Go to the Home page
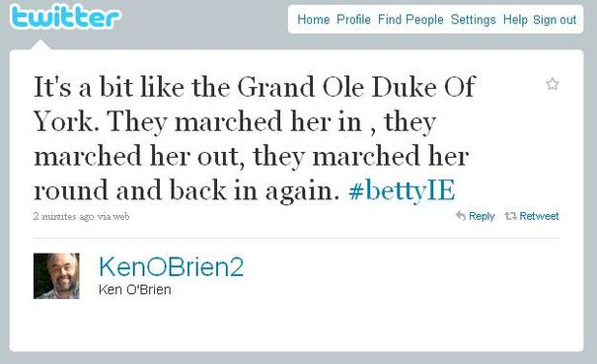 (x=314, y=20)
